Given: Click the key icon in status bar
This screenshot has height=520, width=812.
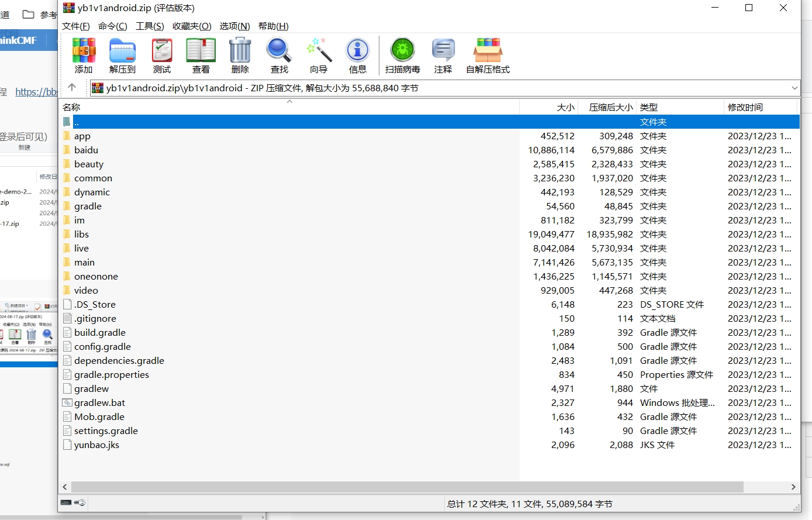Looking at the screenshot, I should [x=80, y=503].
